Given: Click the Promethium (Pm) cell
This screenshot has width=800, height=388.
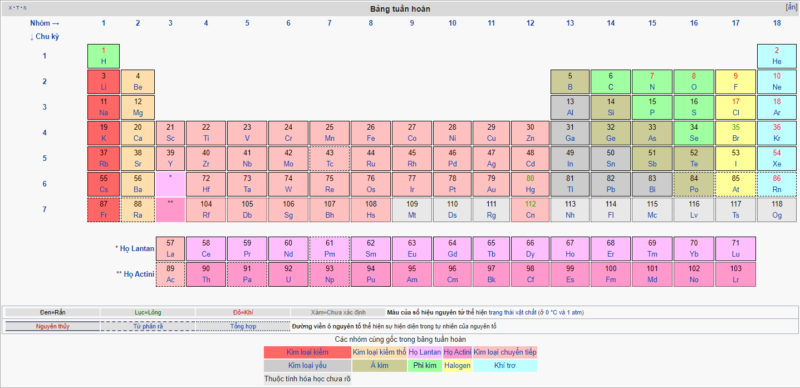Looking at the screenshot, I should click(x=330, y=248).
